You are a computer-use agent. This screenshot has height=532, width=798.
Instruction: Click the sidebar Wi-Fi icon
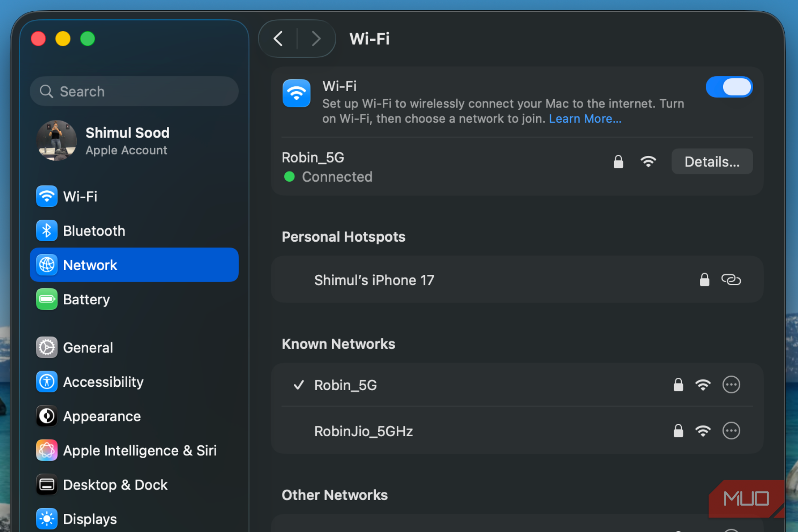pos(47,196)
